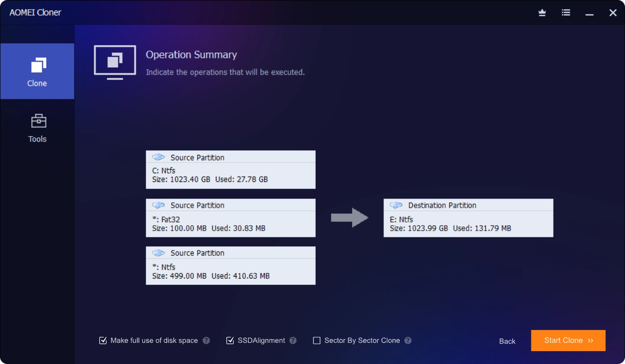The image size is (625, 364).
Task: Click help icon next to Sector By Sector Clone
Action: [x=408, y=341]
